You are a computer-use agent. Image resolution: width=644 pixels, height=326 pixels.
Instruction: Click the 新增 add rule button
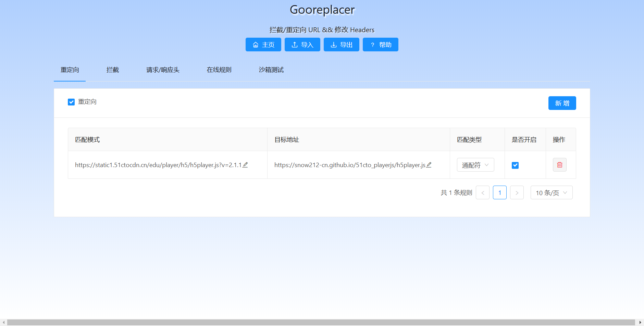(x=562, y=103)
